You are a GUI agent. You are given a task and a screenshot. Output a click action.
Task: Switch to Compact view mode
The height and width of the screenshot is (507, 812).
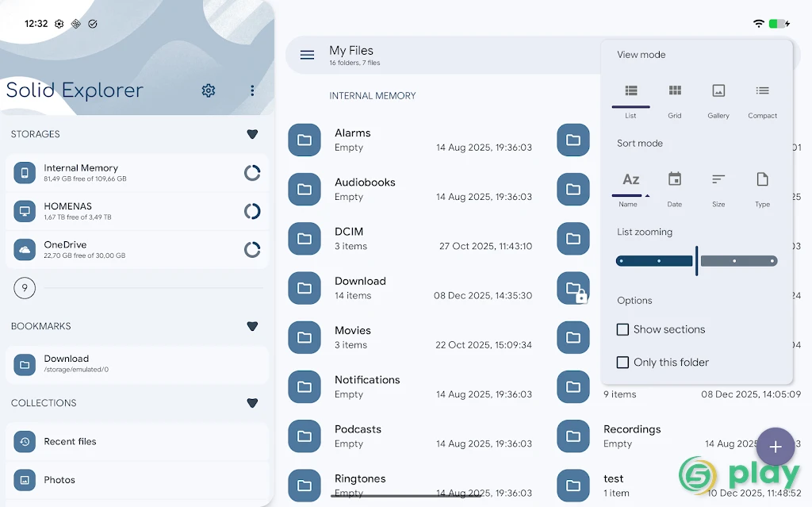coord(762,100)
